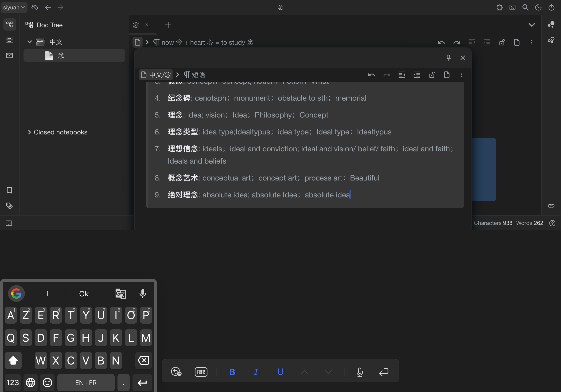The height and width of the screenshot is (392, 561).
Task: Select the 念 document in Doc Tree
Action: tap(61, 56)
